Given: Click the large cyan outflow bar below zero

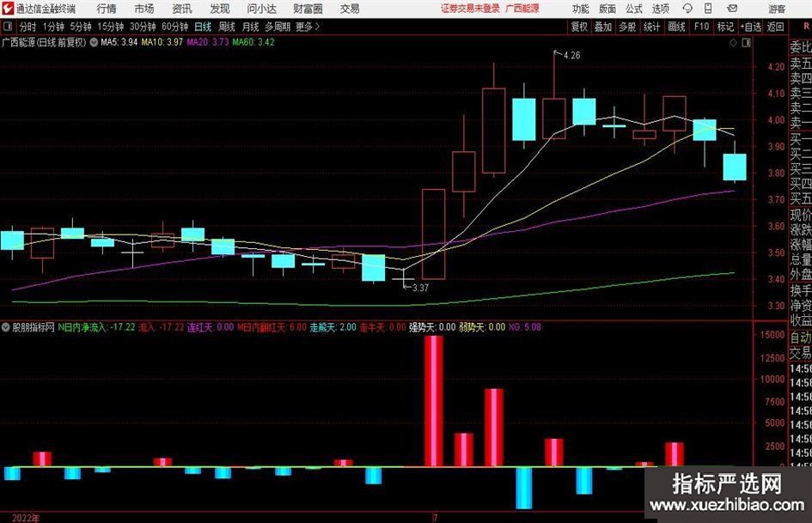Looking at the screenshot, I should (523, 488).
